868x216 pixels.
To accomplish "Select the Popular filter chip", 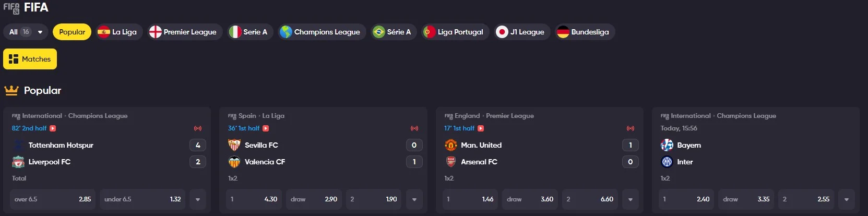I will click(x=72, y=32).
